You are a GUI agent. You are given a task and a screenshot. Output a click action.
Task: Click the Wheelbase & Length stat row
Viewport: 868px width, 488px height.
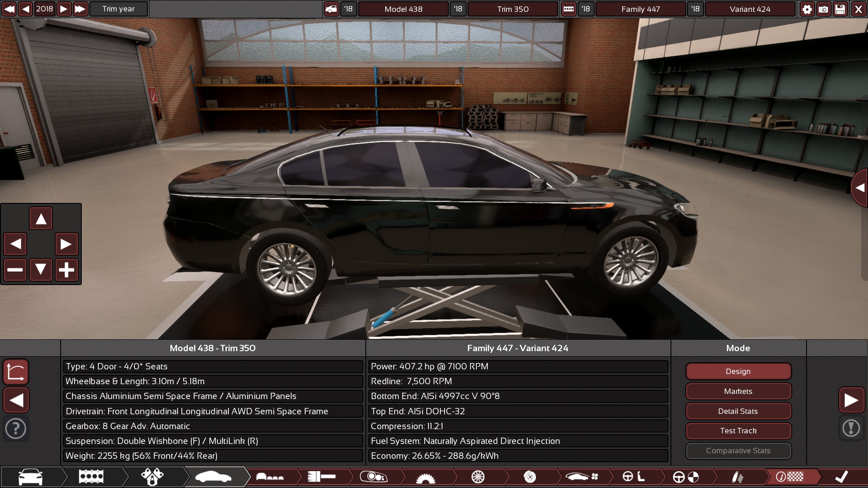pos(213,381)
